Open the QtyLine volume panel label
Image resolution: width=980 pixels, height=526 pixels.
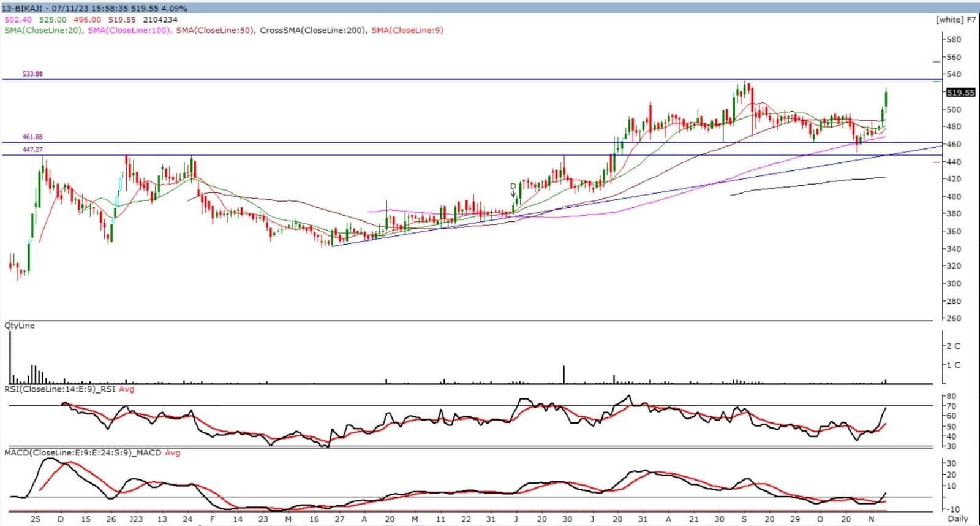pyautogui.click(x=20, y=326)
